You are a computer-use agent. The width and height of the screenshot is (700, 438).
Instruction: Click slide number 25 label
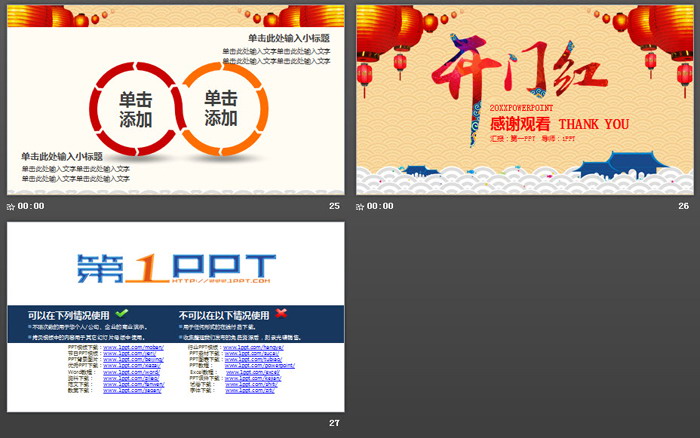point(334,206)
